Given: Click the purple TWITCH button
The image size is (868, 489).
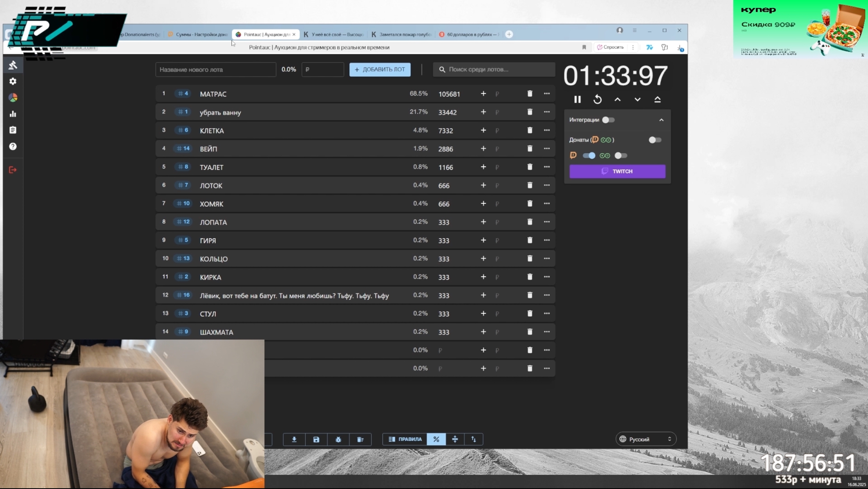Looking at the screenshot, I should [x=617, y=171].
